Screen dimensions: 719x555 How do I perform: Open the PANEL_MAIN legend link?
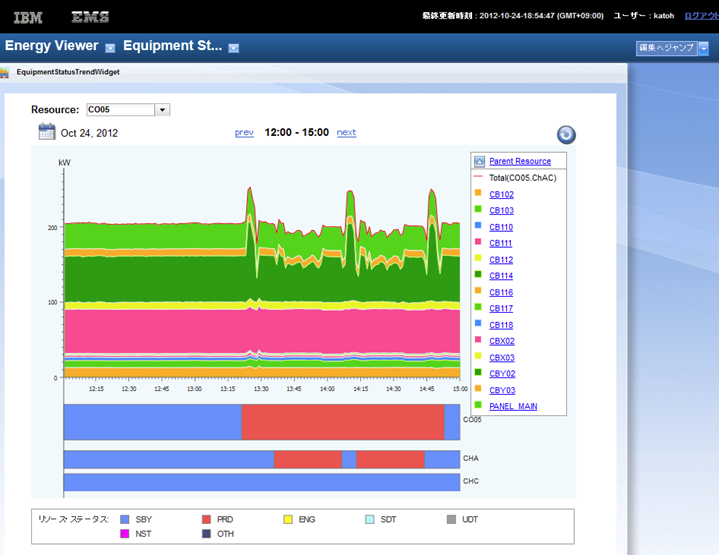513,406
